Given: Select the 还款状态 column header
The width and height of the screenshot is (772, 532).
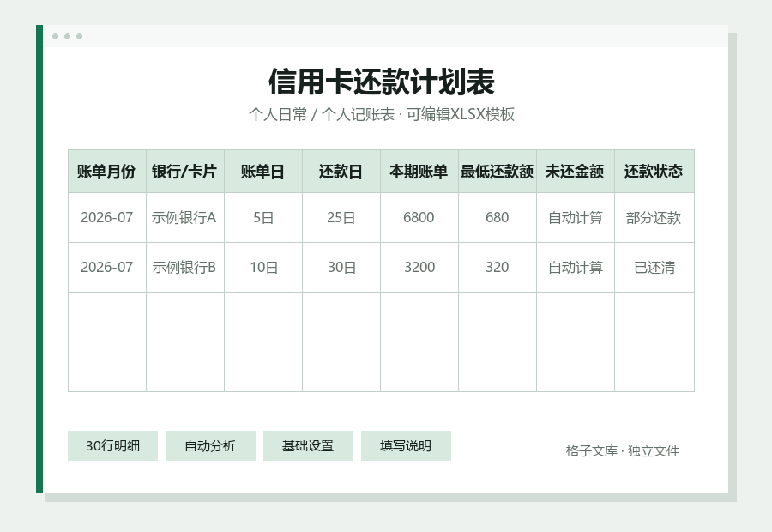Looking at the screenshot, I should (654, 172).
